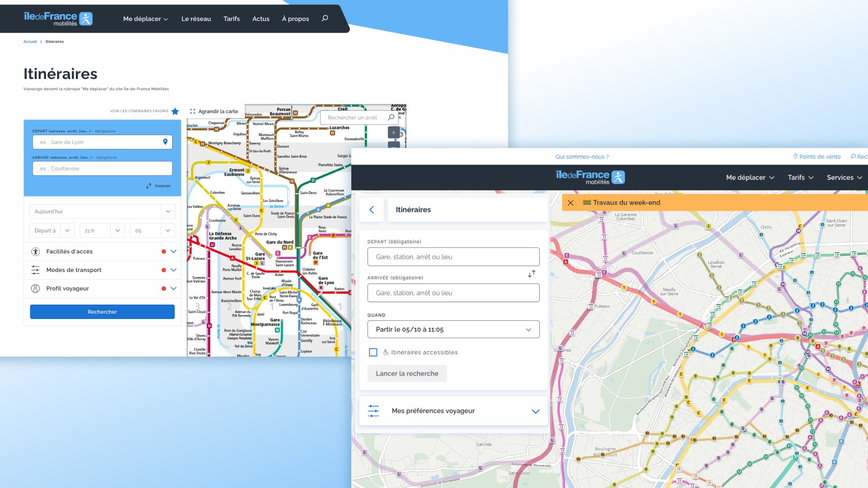Click the Lancer la recherche button

click(407, 374)
